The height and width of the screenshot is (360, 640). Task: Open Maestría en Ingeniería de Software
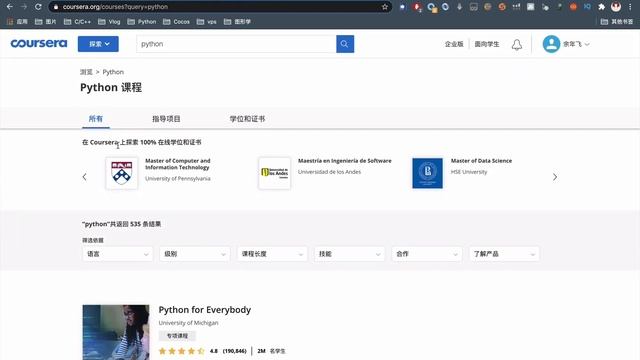pos(344,161)
